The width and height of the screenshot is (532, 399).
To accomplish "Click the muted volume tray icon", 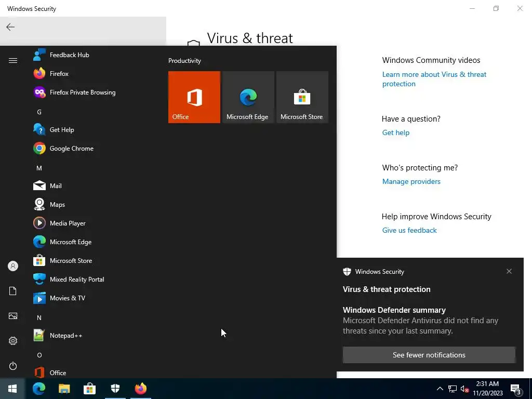I will coord(464,389).
